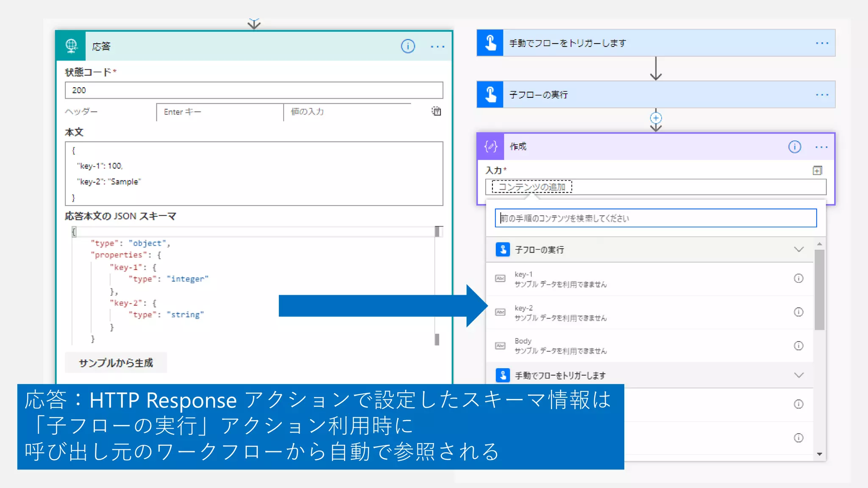Collapse 手動でフローをトリガーします content group
The height and width of the screenshot is (488, 868).
point(799,375)
